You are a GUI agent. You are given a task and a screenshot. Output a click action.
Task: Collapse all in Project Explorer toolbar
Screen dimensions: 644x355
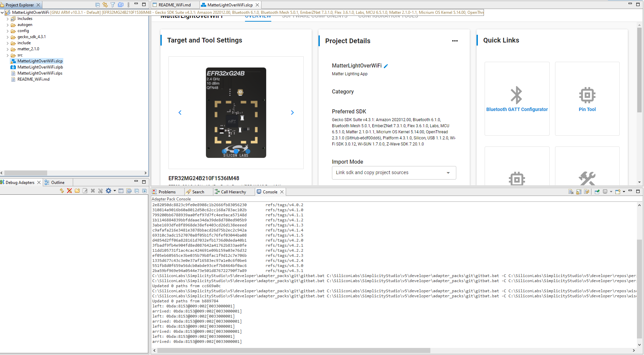[97, 5]
